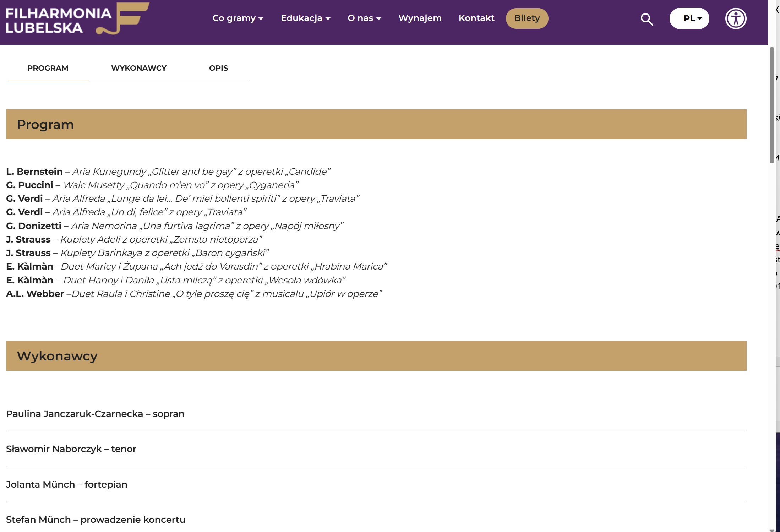Expand the O nas dropdown
The height and width of the screenshot is (532, 780).
pyautogui.click(x=364, y=18)
